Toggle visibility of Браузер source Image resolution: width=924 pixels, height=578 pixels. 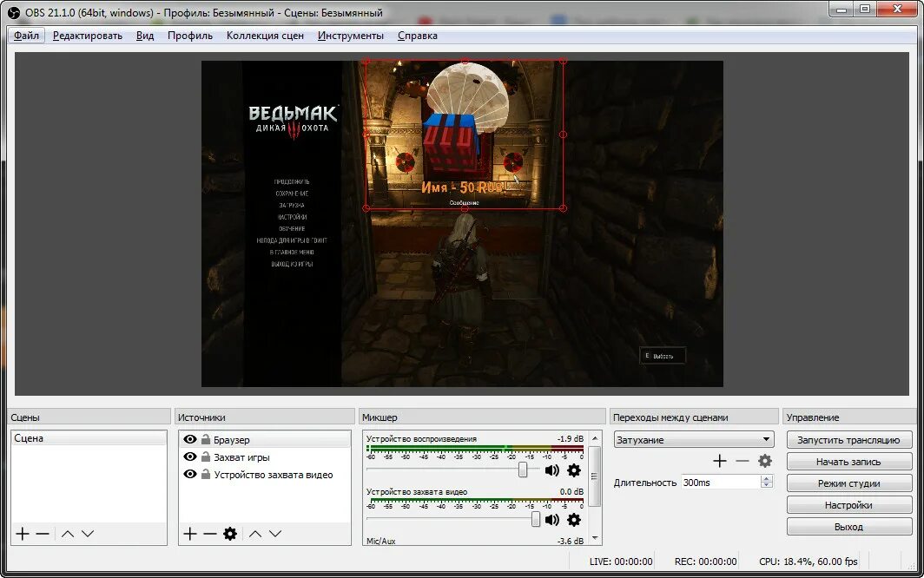point(189,439)
